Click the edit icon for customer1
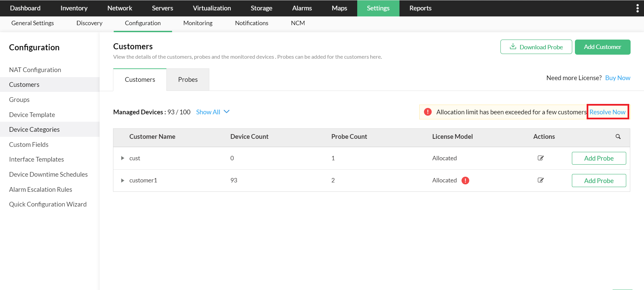644x290 pixels. 540,180
